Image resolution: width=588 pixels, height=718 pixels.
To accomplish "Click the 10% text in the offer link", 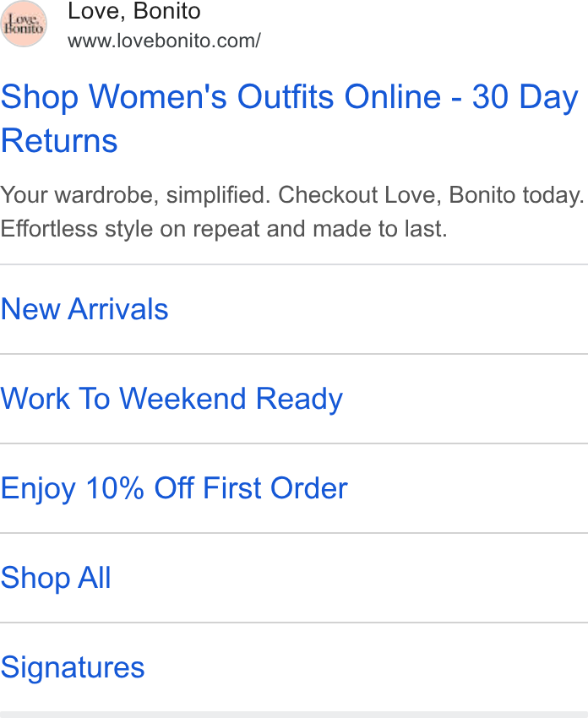I will click(115, 488).
